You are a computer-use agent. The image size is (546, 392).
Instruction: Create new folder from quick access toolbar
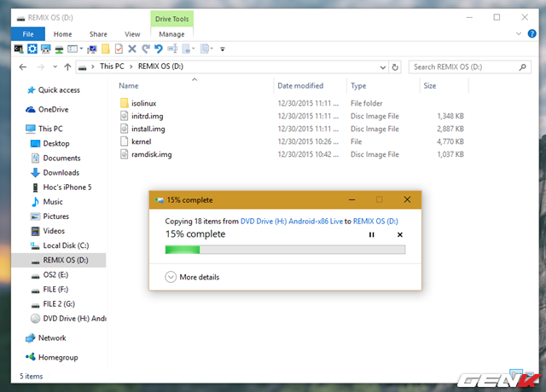coord(106,49)
